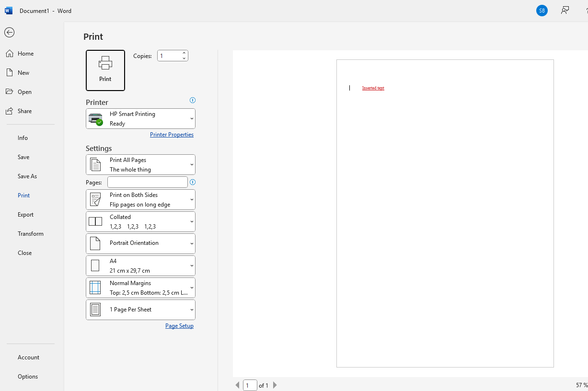Click the back arrow to leave Print view
Viewport: 588px width, 391px height.
coord(9,33)
